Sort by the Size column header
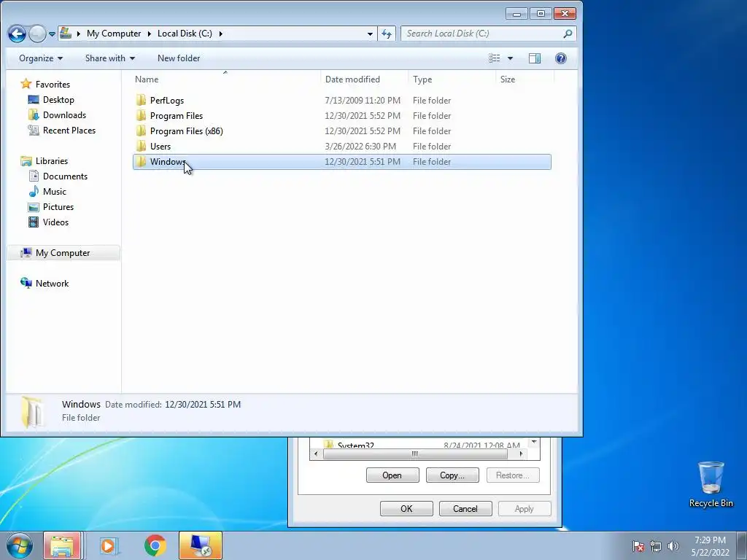Image resolution: width=747 pixels, height=560 pixels. (508, 79)
